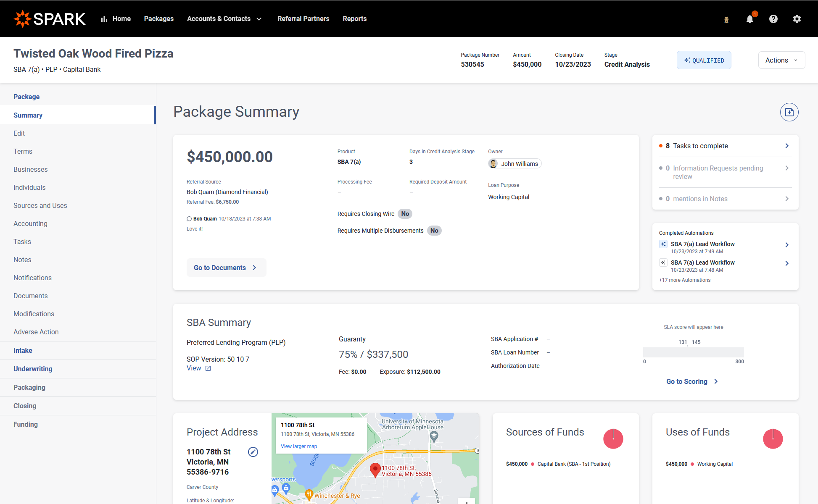Click +17 more Automations link
Viewport: 818px width, 504px height.
(685, 280)
